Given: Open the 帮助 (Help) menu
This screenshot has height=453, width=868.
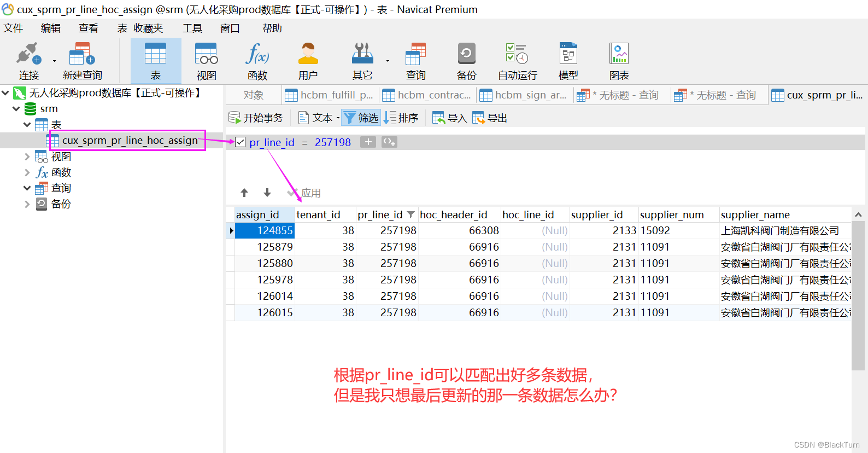Looking at the screenshot, I should pyautogui.click(x=272, y=28).
